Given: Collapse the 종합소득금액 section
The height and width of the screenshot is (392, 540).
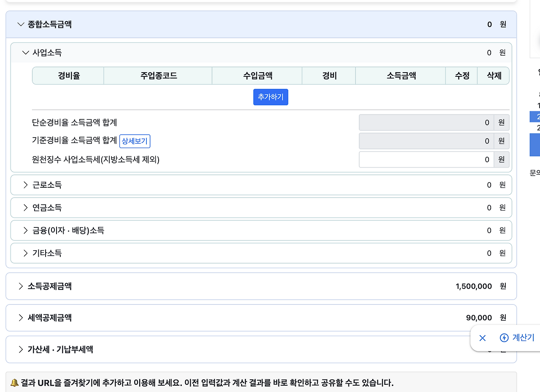Looking at the screenshot, I should (20, 24).
